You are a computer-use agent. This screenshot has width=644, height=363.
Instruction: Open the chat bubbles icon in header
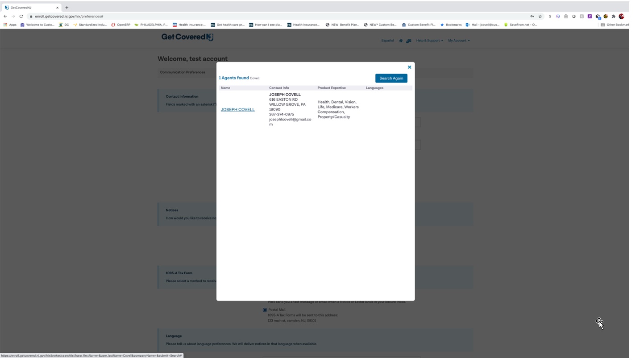click(408, 41)
